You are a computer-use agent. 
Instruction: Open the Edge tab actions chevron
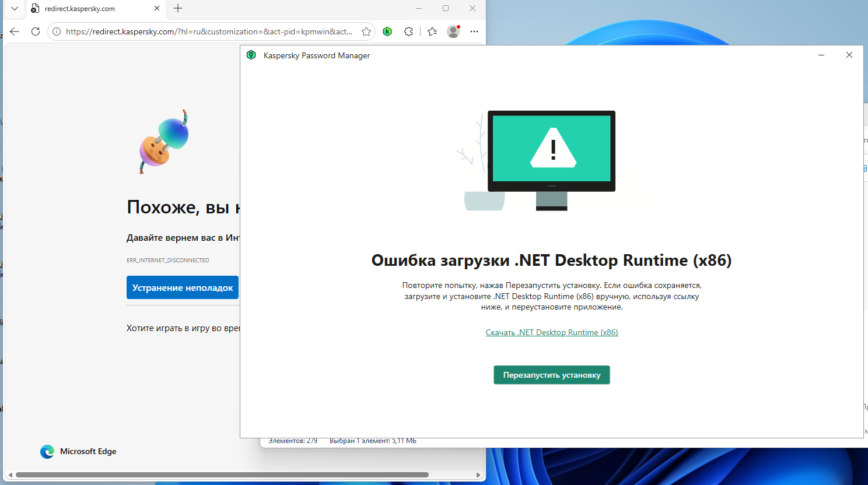15,9
